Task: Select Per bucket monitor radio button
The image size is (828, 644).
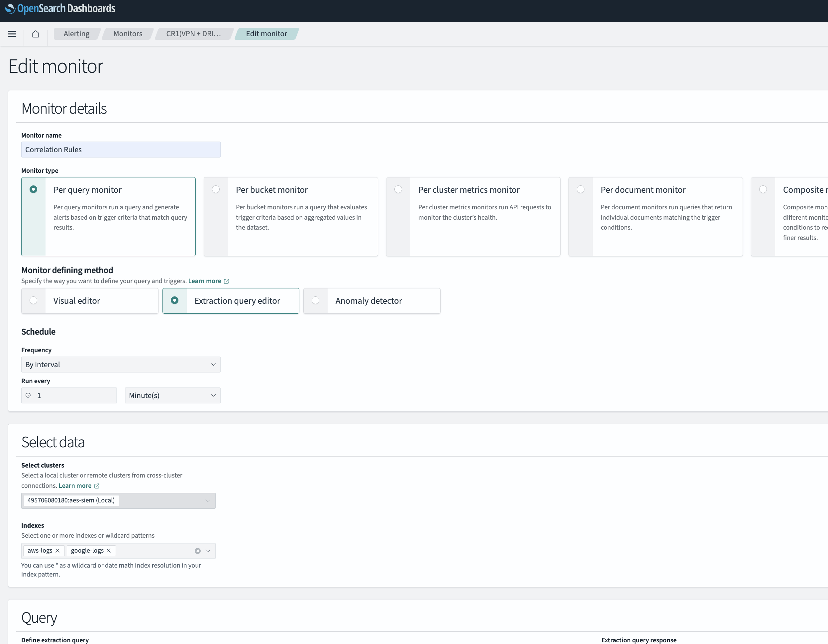Action: (x=216, y=189)
